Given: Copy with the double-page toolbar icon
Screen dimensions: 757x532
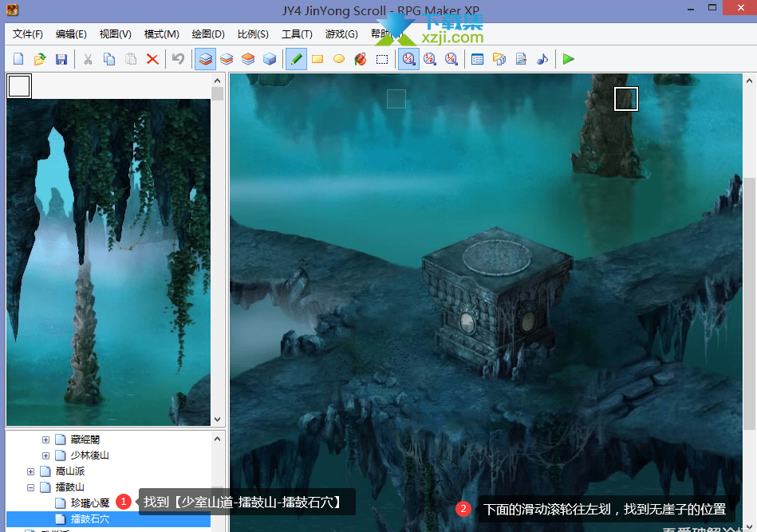Looking at the screenshot, I should coord(109,59).
